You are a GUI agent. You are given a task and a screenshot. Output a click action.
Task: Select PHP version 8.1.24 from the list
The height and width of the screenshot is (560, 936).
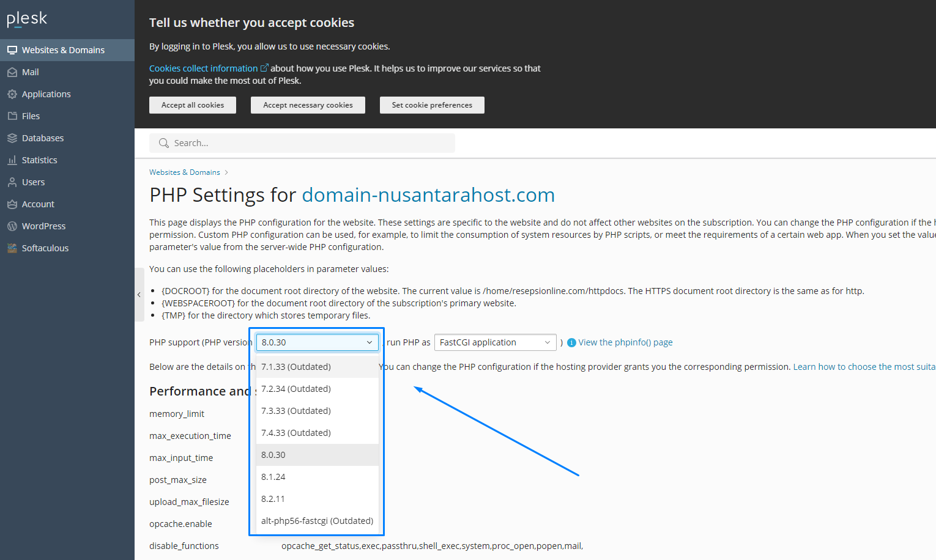273,476
